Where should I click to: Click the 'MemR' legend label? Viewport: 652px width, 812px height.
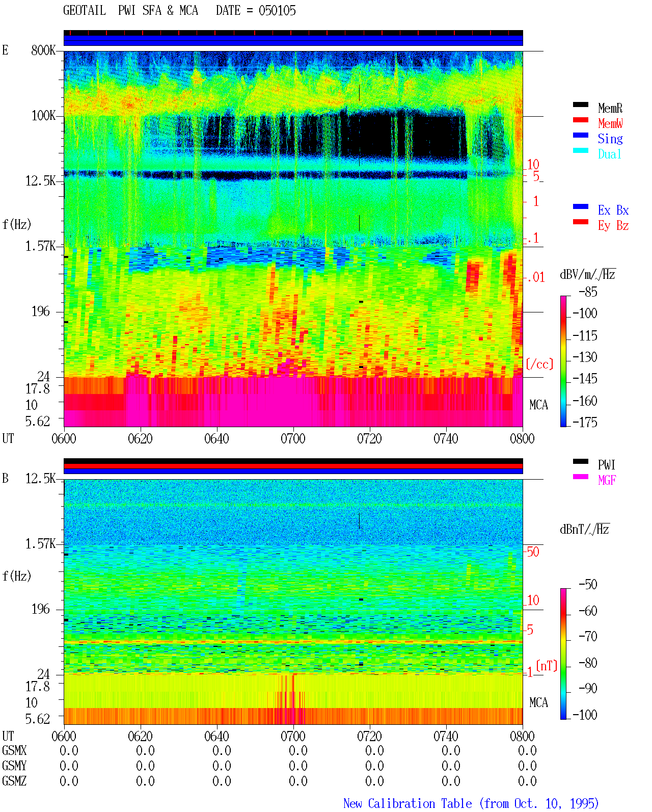coord(610,108)
